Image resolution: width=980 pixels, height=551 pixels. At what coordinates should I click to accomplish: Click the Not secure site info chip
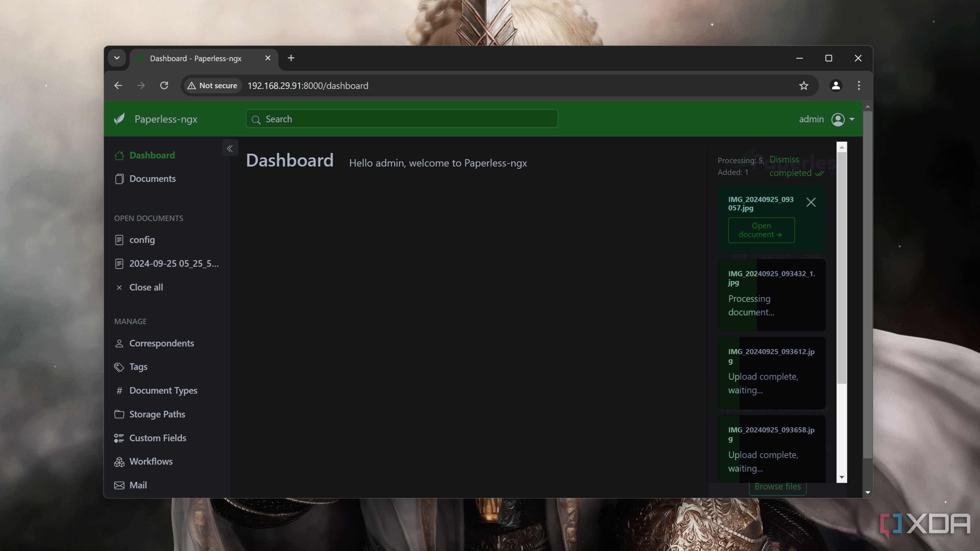pyautogui.click(x=212, y=85)
